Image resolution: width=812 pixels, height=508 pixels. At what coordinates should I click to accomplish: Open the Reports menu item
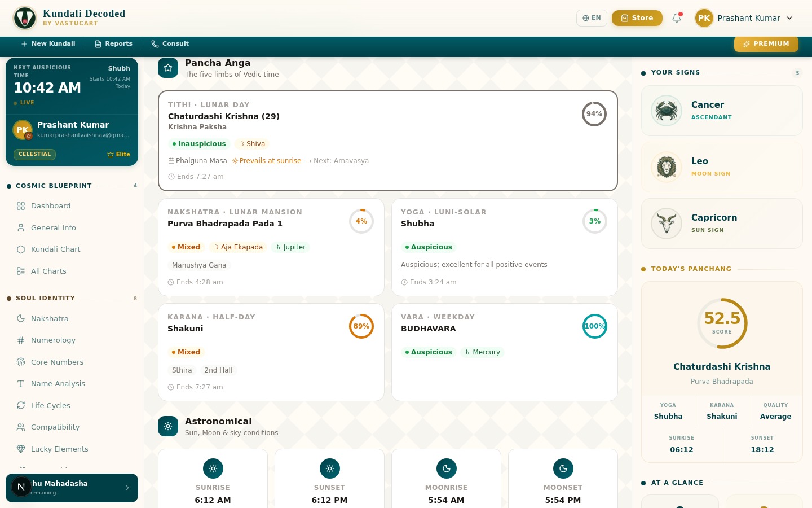113,43
